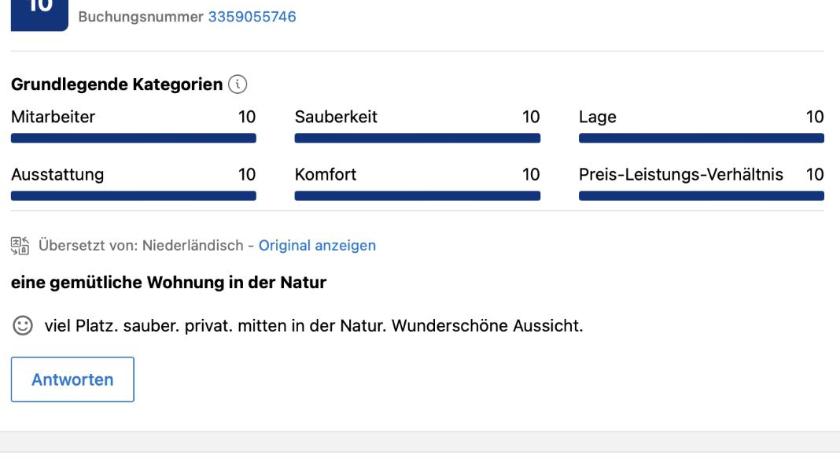This screenshot has width=840, height=460.
Task: Click the review text starting with viel Platz
Action: point(311,326)
